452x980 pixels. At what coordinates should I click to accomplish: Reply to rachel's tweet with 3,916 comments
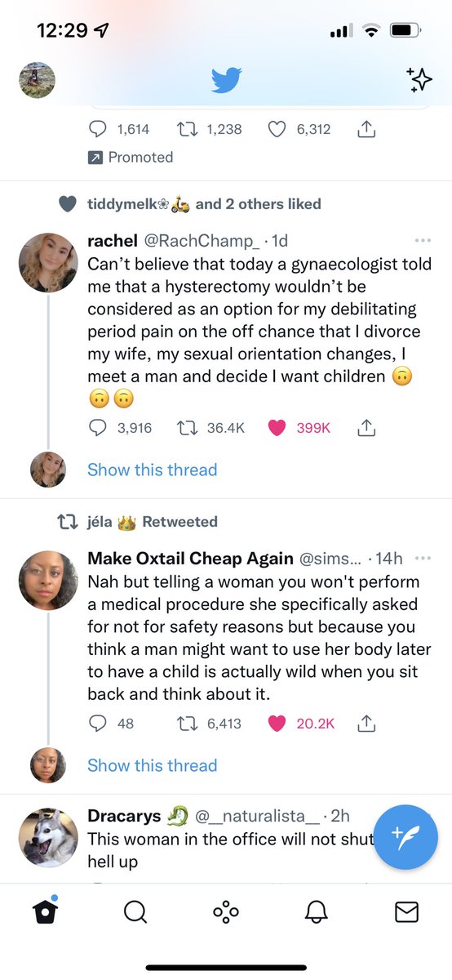[98, 427]
